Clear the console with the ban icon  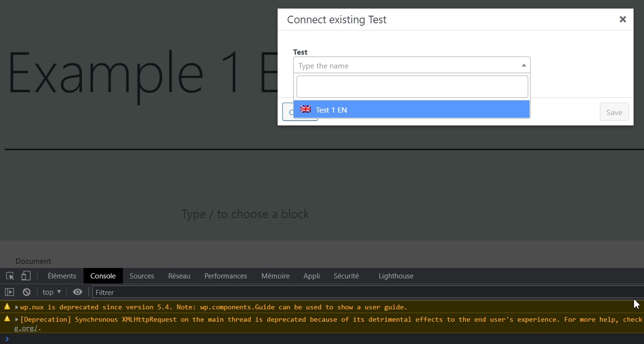pyautogui.click(x=27, y=292)
